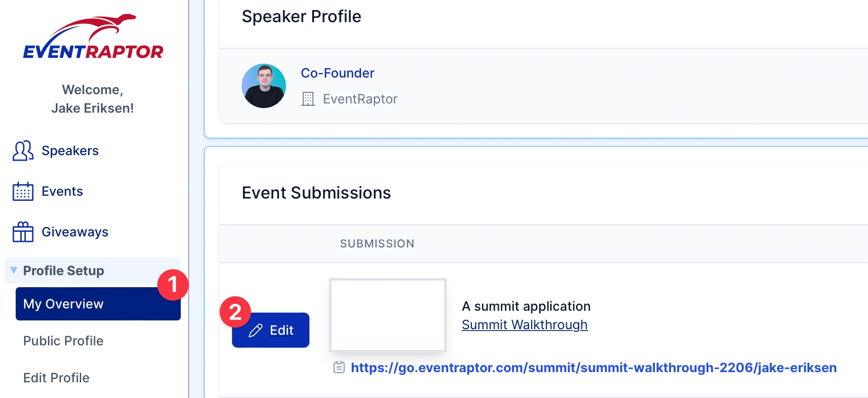Image resolution: width=868 pixels, height=398 pixels.
Task: Select My Overview in sidebar
Action: (64, 304)
